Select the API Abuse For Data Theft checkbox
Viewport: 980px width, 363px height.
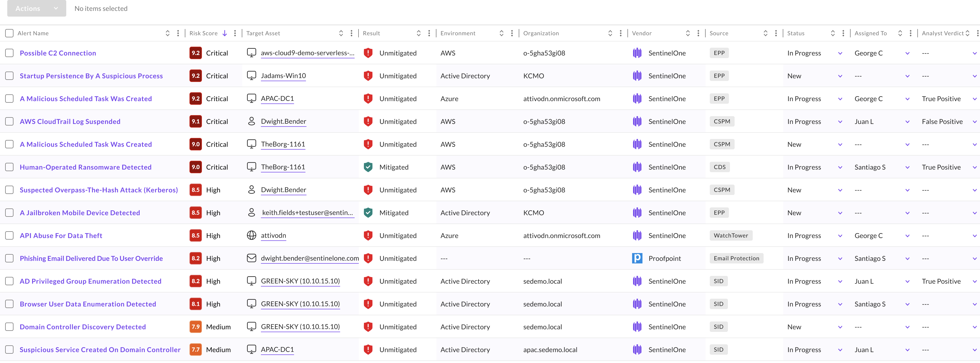9,235
